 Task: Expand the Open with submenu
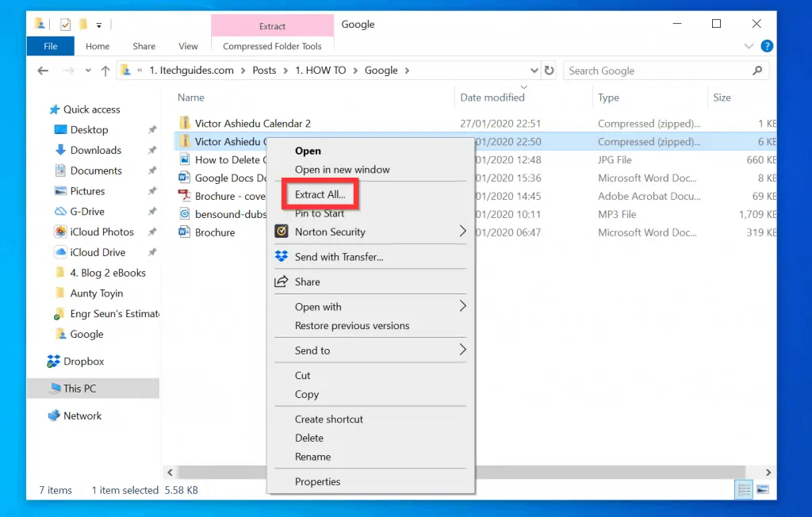click(x=462, y=306)
